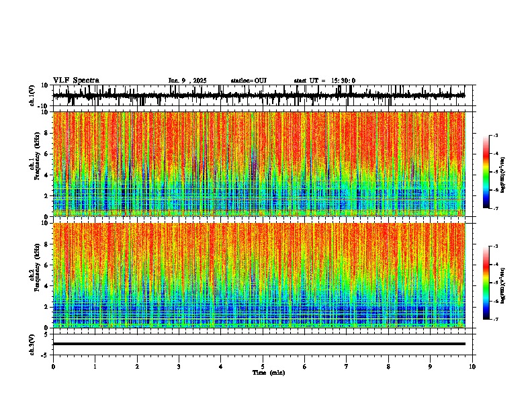Click tick label 9 on the Time axis
The image size is (532, 411).
pos(430,367)
